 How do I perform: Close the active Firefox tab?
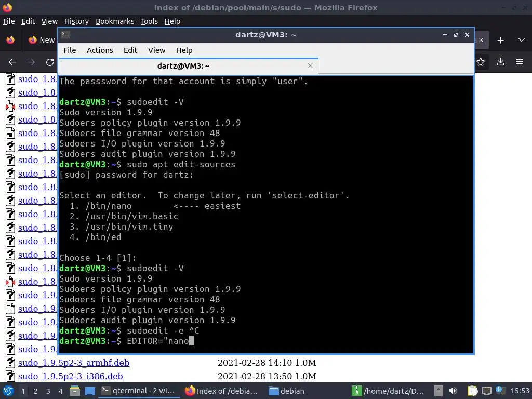click(x=481, y=40)
